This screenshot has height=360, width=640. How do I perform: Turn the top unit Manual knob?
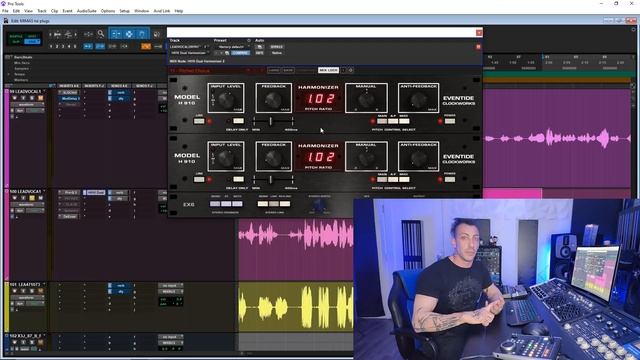[366, 100]
